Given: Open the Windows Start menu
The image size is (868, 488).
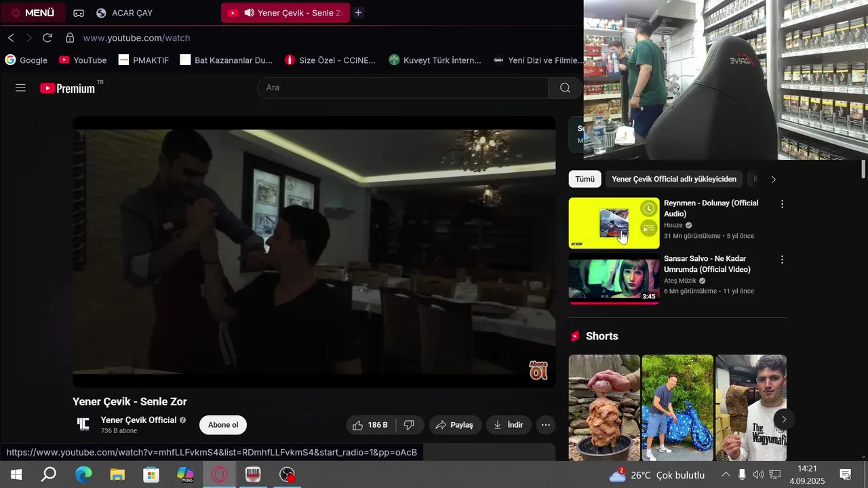Looking at the screenshot, I should click(16, 474).
